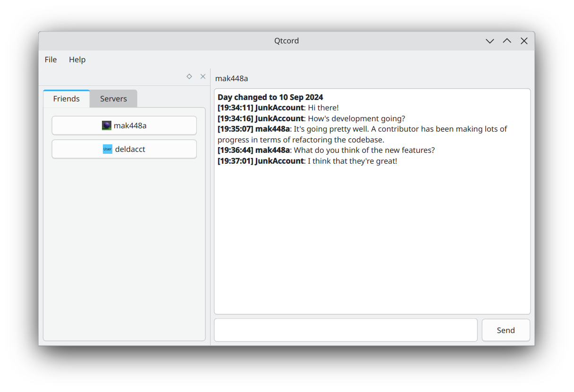Open the chat with friend deldacct
Viewport: 574px width, 392px height.
(x=124, y=149)
